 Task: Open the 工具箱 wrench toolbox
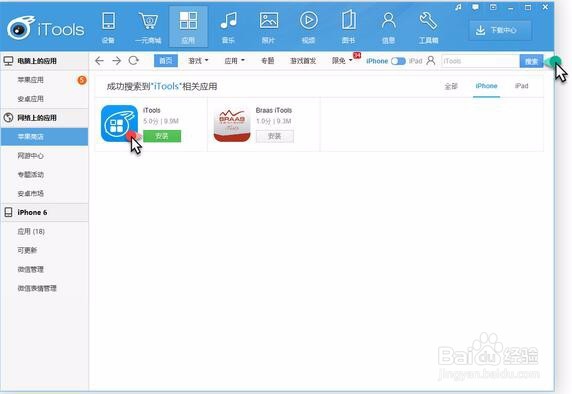coord(428,27)
